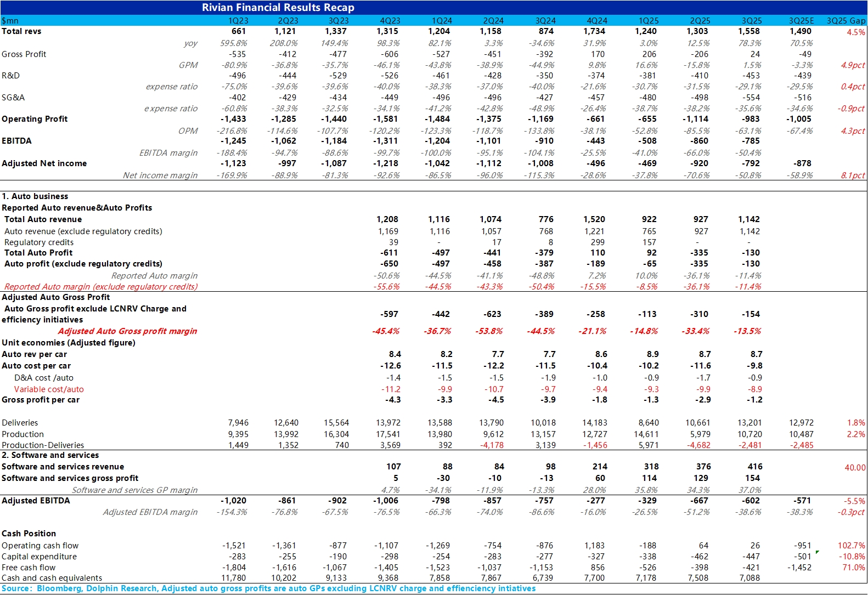The height and width of the screenshot is (595, 868).
Task: Click the Rivian Financial Results Recap title
Action: 278,8
